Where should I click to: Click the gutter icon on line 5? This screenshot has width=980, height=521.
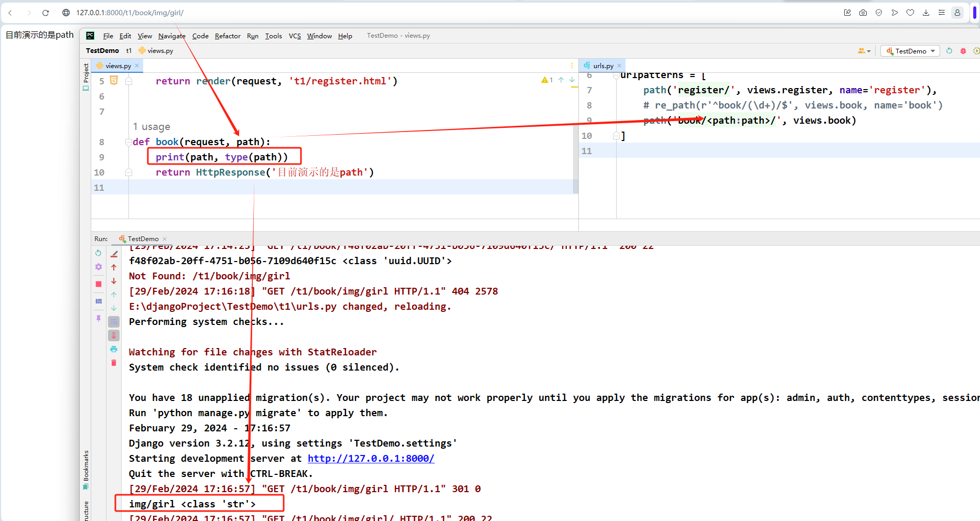114,80
